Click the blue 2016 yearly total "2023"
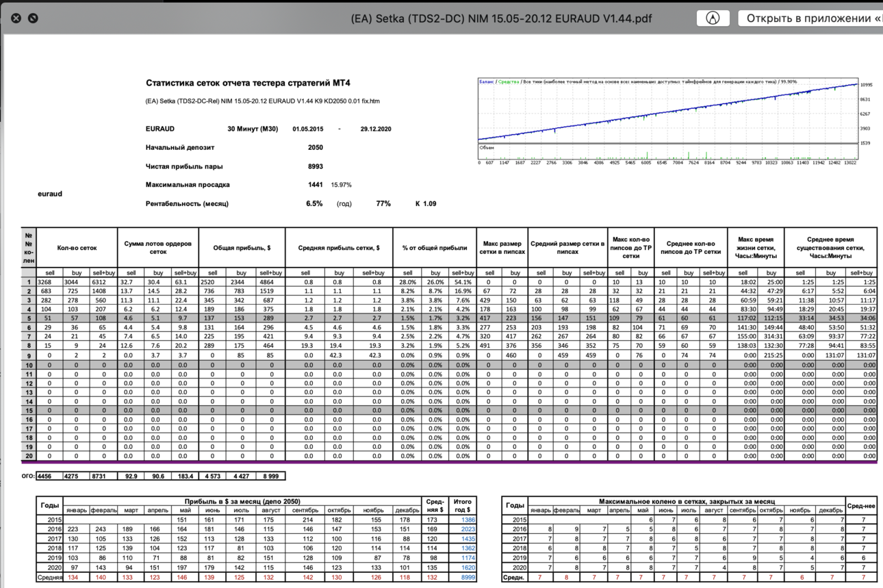883x588 pixels. pos(468,529)
